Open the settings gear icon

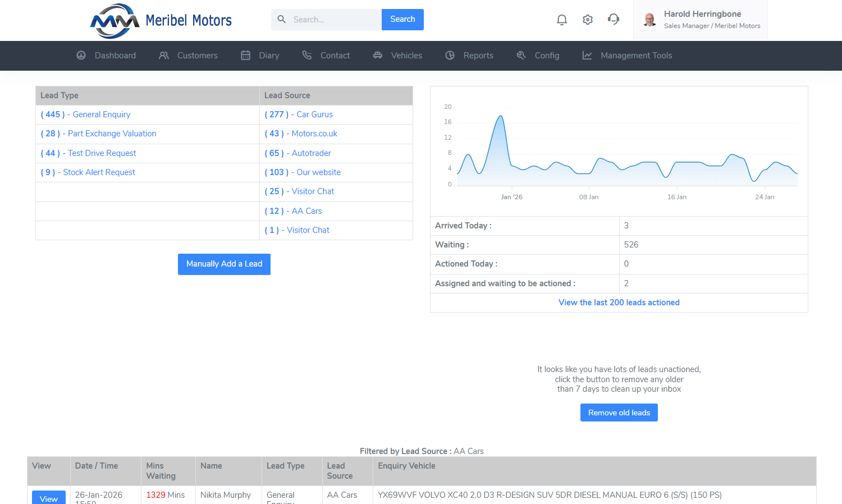tap(588, 20)
